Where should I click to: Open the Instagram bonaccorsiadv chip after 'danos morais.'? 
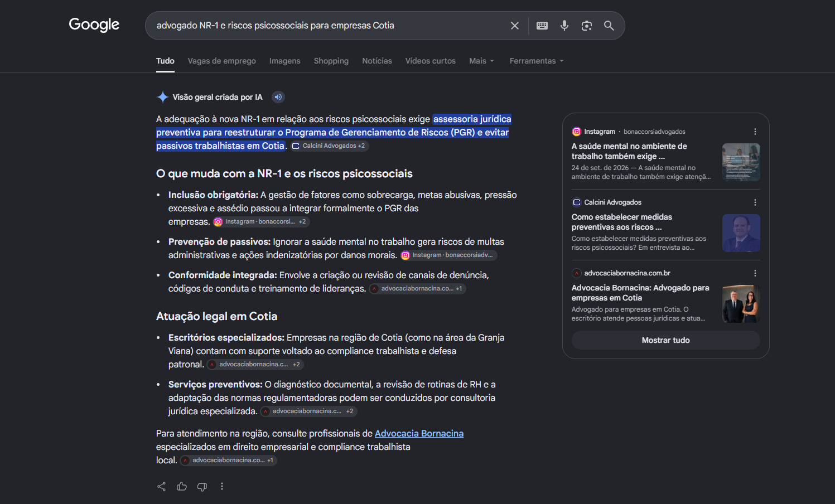(x=448, y=255)
